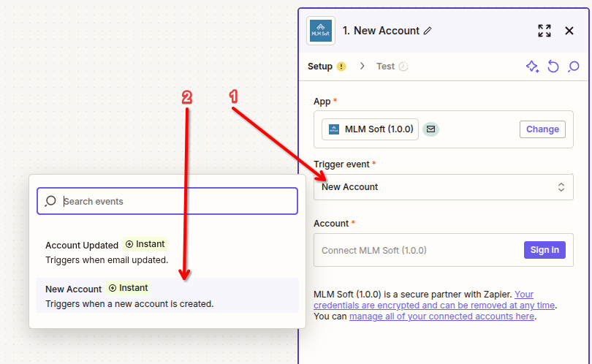Expand the editor panel to full screen
This screenshot has width=592, height=364.
544,31
